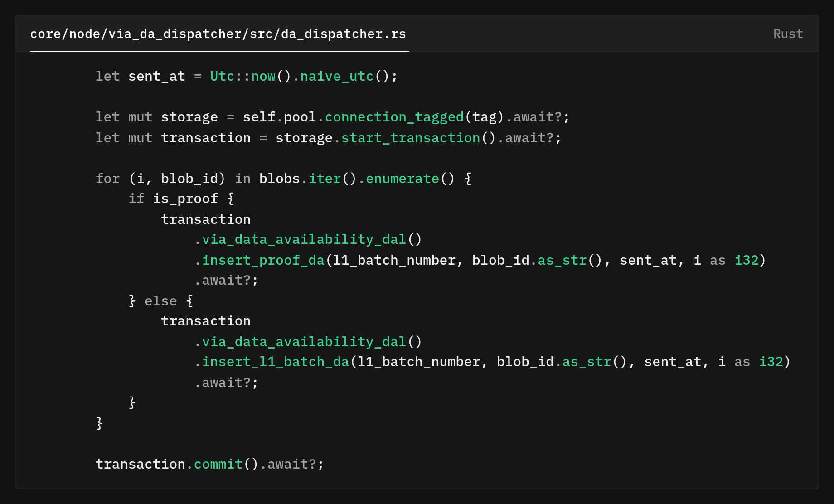This screenshot has width=834, height=504.
Task: Click the blobs identifier in the for loop
Action: click(279, 179)
